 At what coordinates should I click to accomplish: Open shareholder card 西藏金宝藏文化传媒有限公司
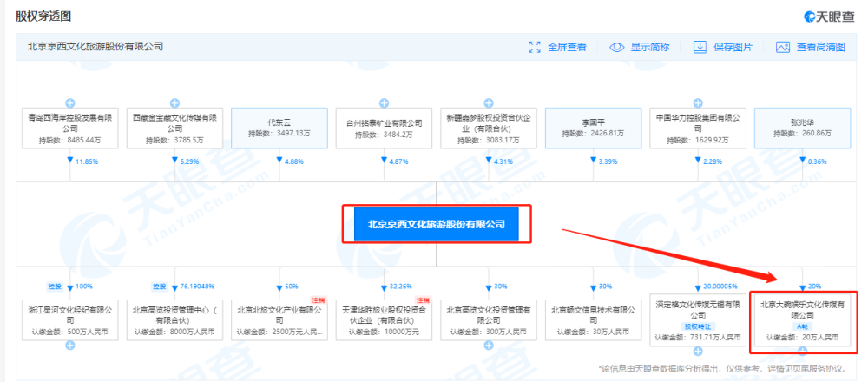point(175,128)
